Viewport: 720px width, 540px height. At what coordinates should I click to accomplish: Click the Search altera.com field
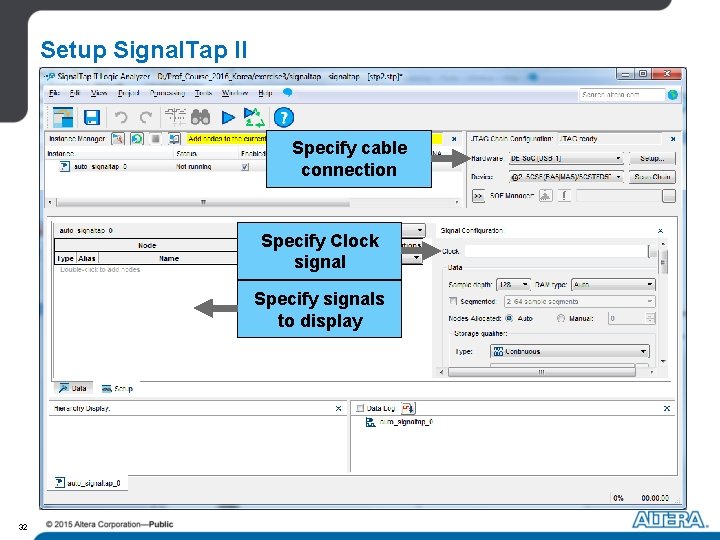622,95
